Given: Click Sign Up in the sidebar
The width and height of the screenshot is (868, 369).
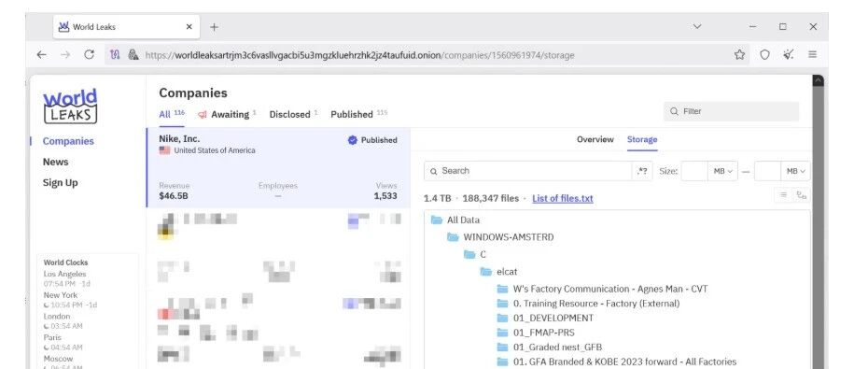Looking at the screenshot, I should coord(60,182).
